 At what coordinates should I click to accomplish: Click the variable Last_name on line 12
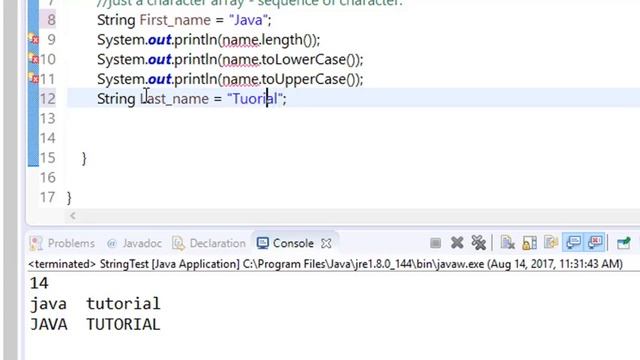tap(174, 99)
